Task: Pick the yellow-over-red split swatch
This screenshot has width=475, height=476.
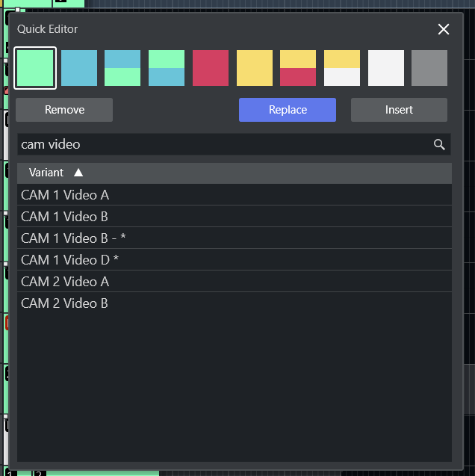Action: point(298,68)
